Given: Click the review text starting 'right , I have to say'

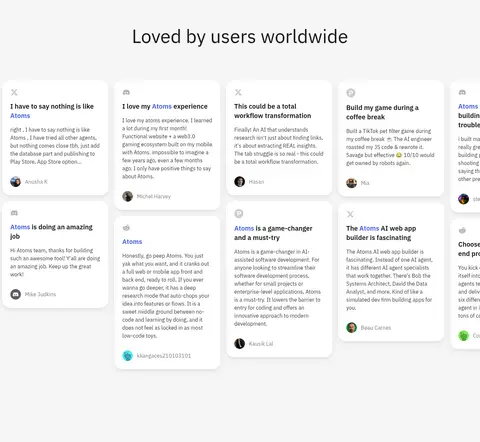Looking at the screenshot, I should (55, 146).
